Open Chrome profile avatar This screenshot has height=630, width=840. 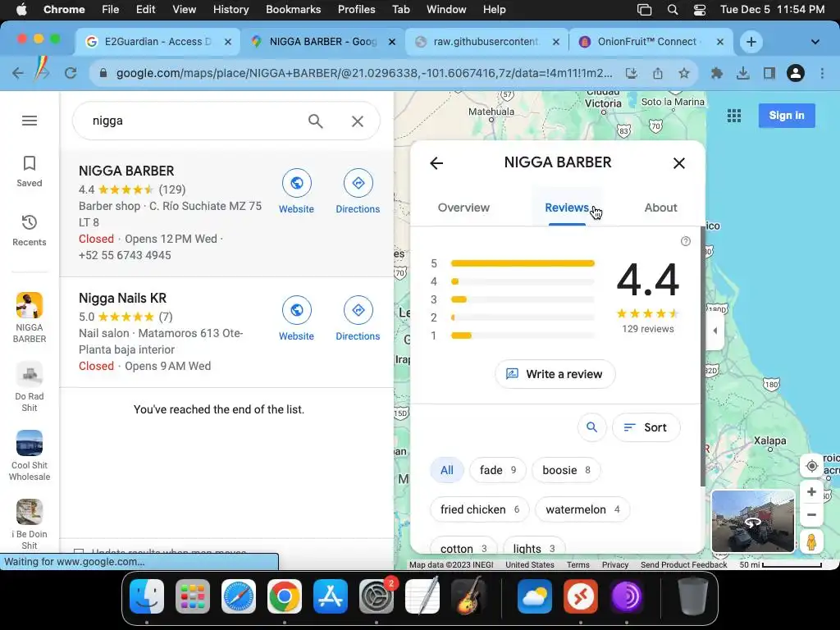[x=796, y=73]
